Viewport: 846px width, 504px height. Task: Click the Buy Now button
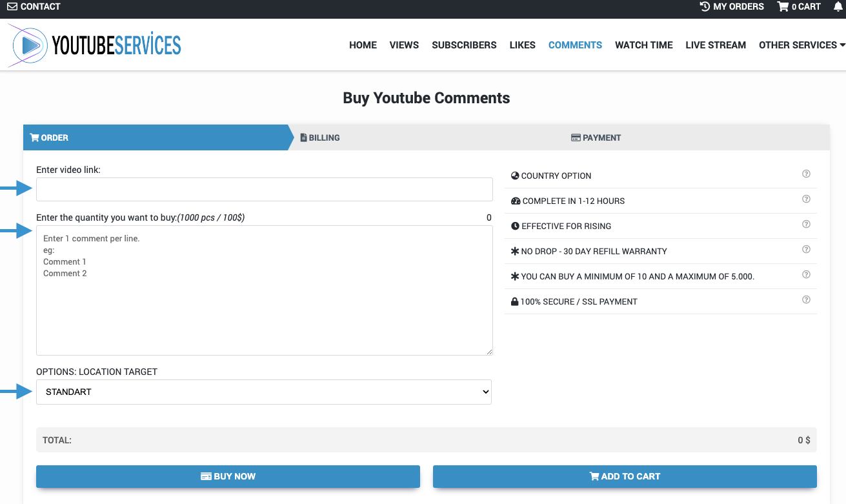228,476
